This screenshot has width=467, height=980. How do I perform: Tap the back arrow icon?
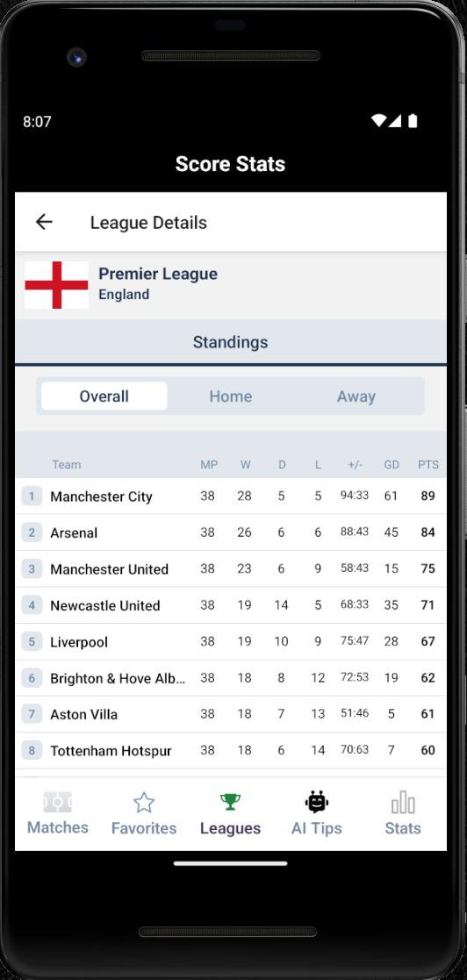click(44, 222)
